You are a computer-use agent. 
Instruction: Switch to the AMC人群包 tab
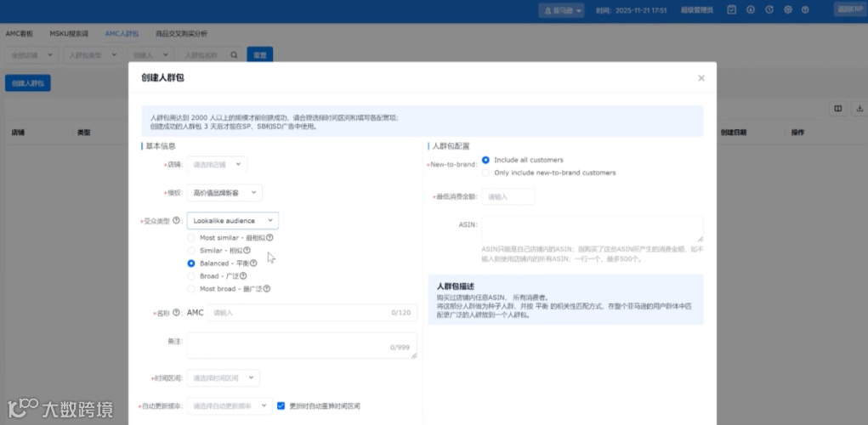(122, 34)
